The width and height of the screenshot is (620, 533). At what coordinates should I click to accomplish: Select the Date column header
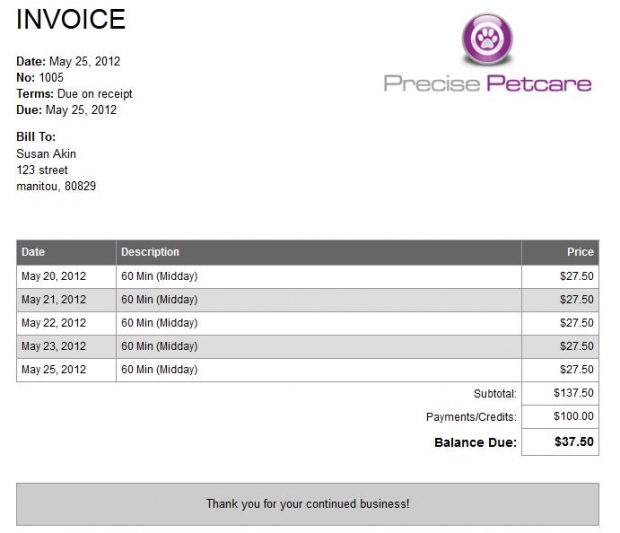[x=66, y=252]
